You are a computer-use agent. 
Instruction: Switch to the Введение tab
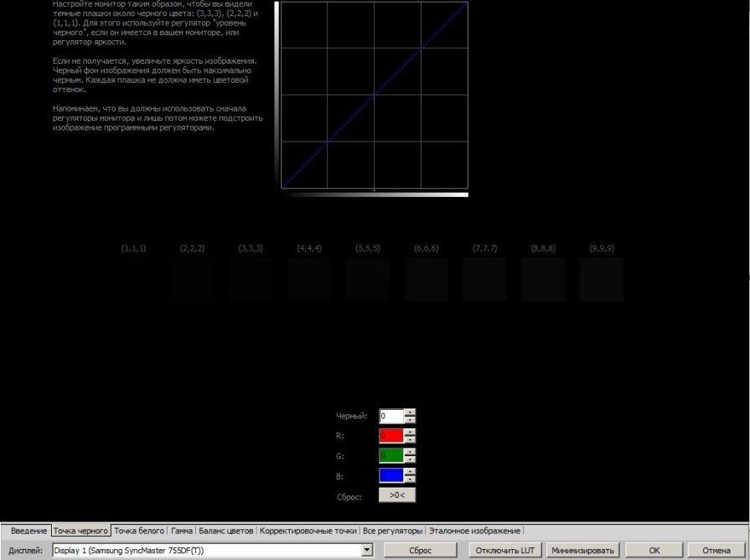28,531
